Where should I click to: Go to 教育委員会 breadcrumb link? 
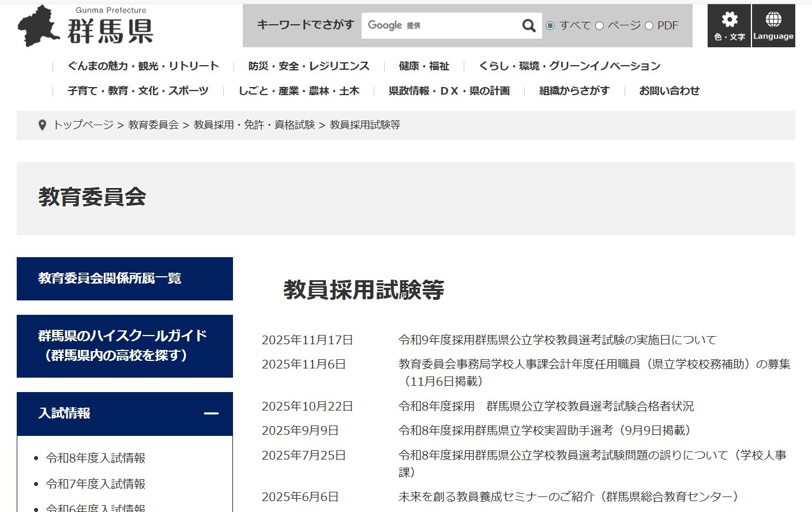pos(153,125)
